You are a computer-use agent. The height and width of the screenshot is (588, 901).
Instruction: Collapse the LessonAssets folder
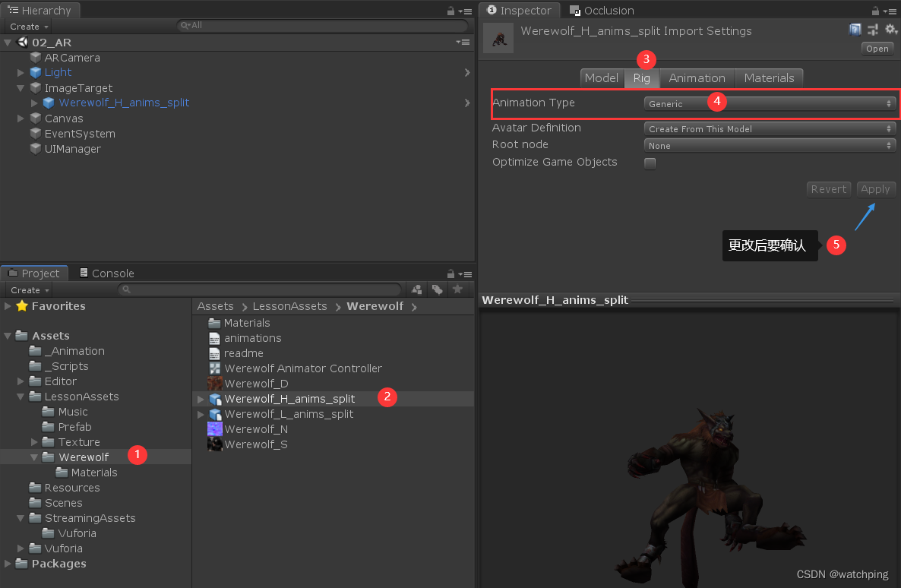(21, 397)
